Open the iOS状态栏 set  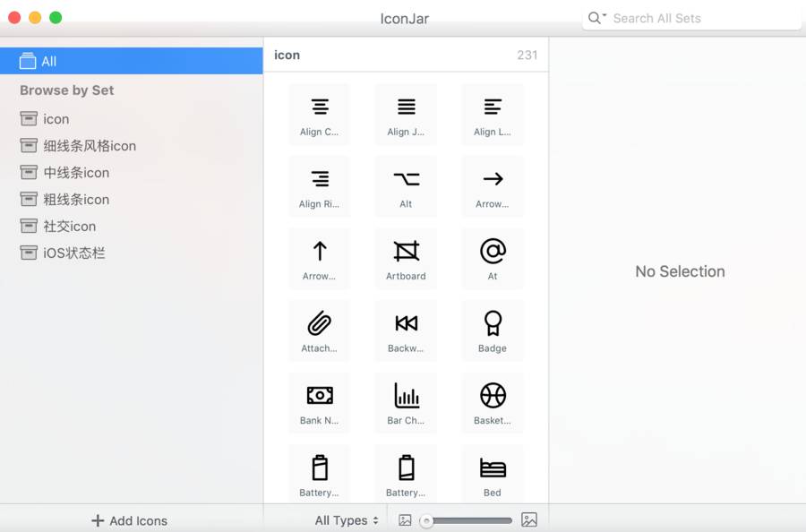131,253
